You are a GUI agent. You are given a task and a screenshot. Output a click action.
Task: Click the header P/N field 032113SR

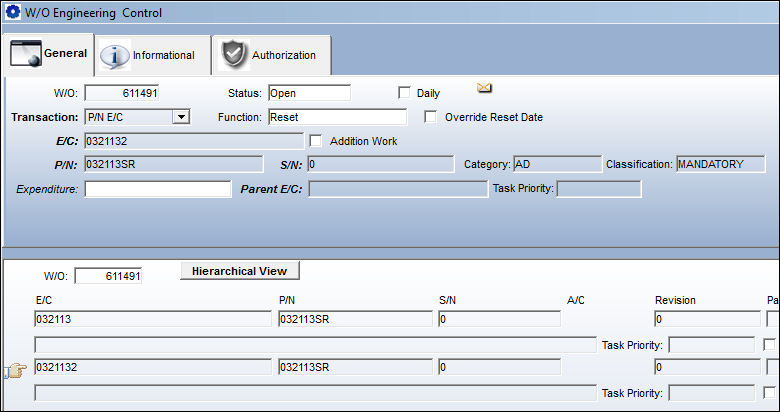click(x=174, y=164)
